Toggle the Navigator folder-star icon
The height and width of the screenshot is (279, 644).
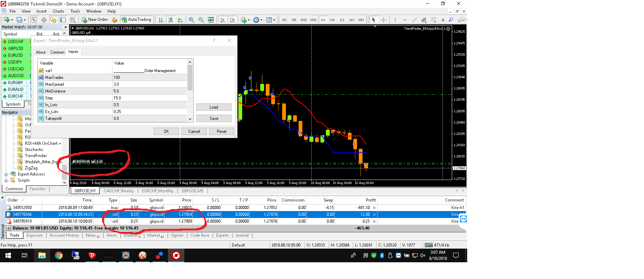(53, 20)
